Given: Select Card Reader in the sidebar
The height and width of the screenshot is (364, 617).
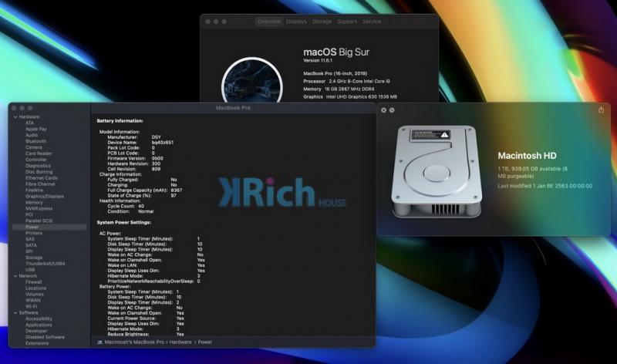Looking at the screenshot, I should click(x=39, y=153).
